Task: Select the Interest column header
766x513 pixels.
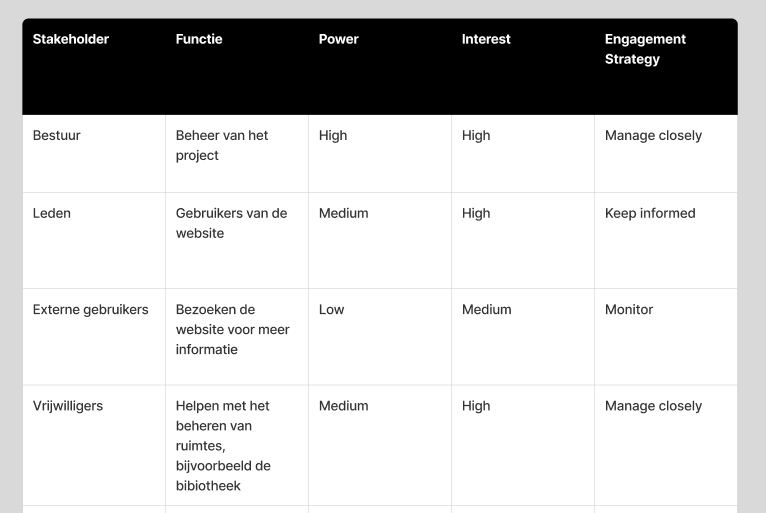Action: pos(486,40)
